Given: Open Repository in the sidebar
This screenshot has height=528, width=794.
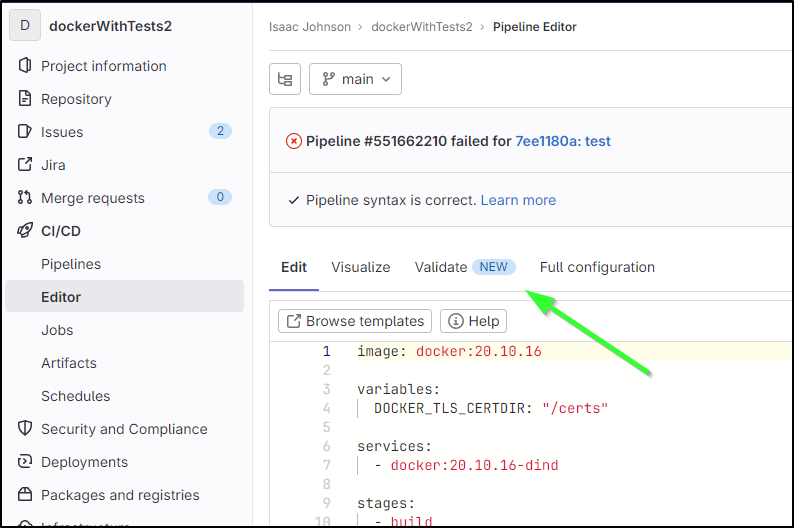Looking at the screenshot, I should tap(76, 99).
